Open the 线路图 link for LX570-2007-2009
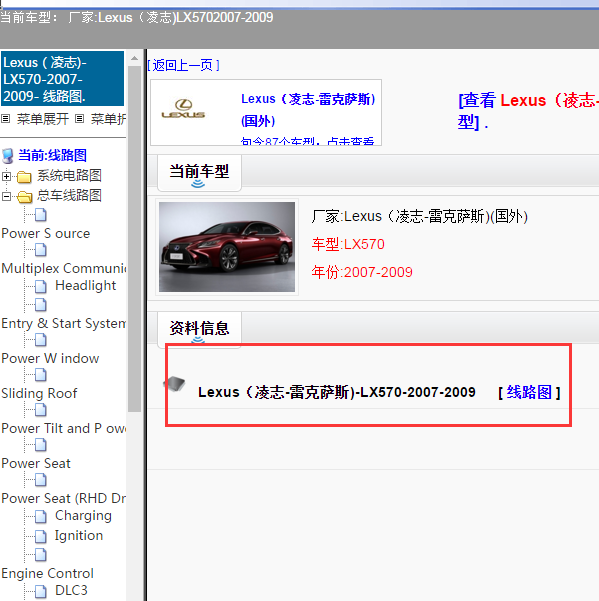Image resolution: width=599 pixels, height=601 pixels. point(529,392)
